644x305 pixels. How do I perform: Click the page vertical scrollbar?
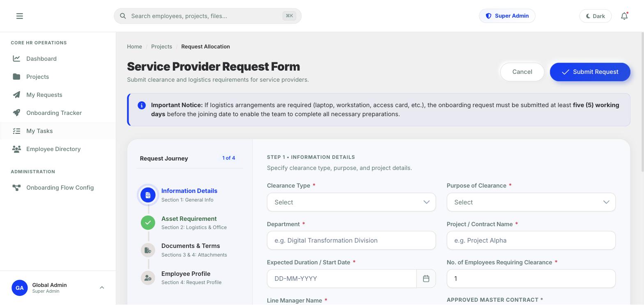(642, 103)
